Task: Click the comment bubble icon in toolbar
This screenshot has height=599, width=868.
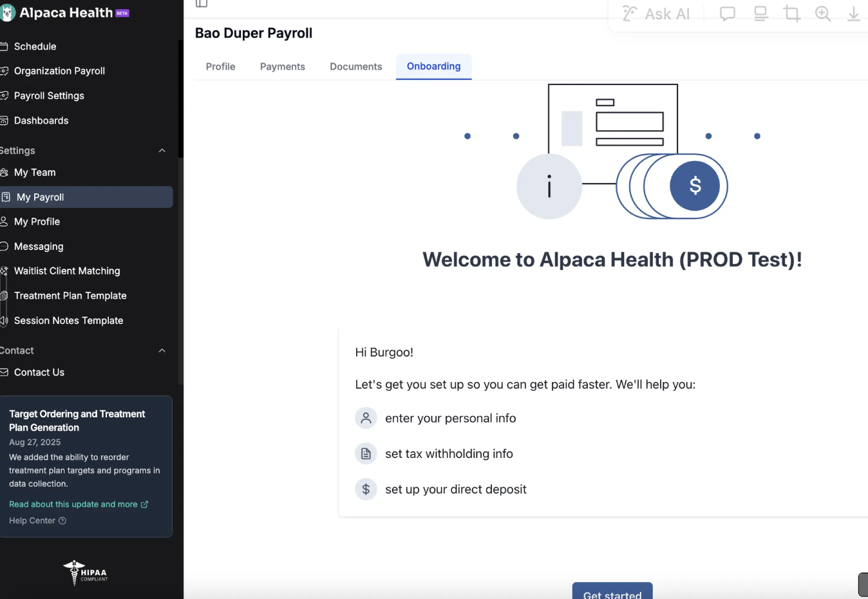Action: click(728, 14)
